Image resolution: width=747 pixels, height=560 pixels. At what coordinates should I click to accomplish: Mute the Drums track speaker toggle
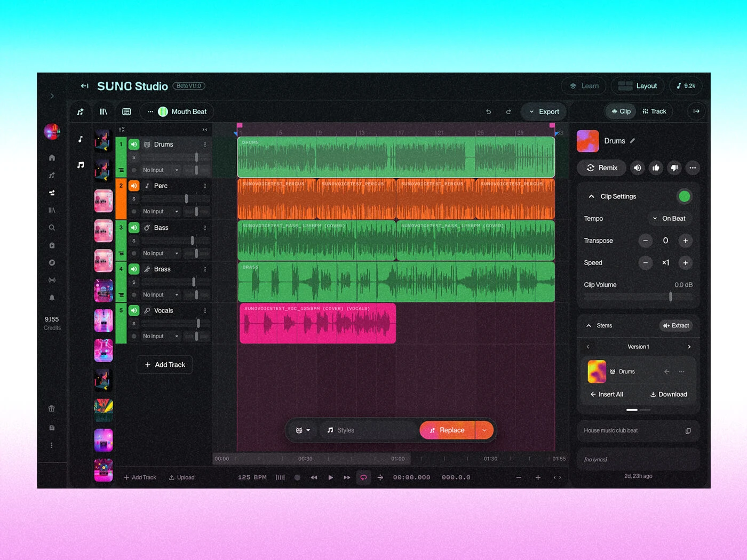(134, 145)
